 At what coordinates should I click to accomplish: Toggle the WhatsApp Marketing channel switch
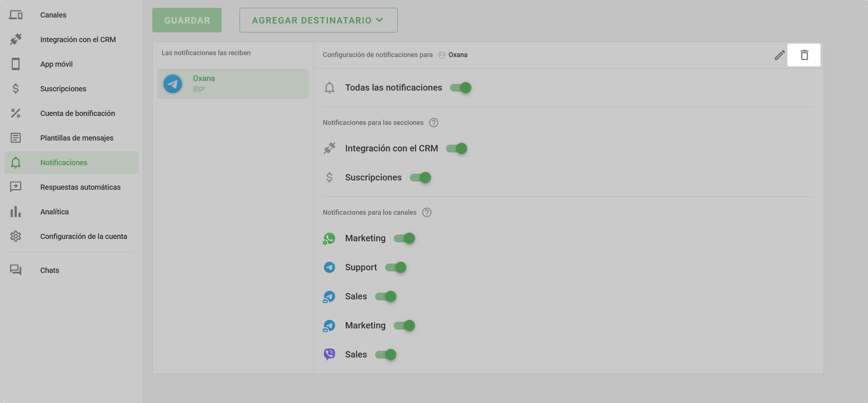coord(404,238)
